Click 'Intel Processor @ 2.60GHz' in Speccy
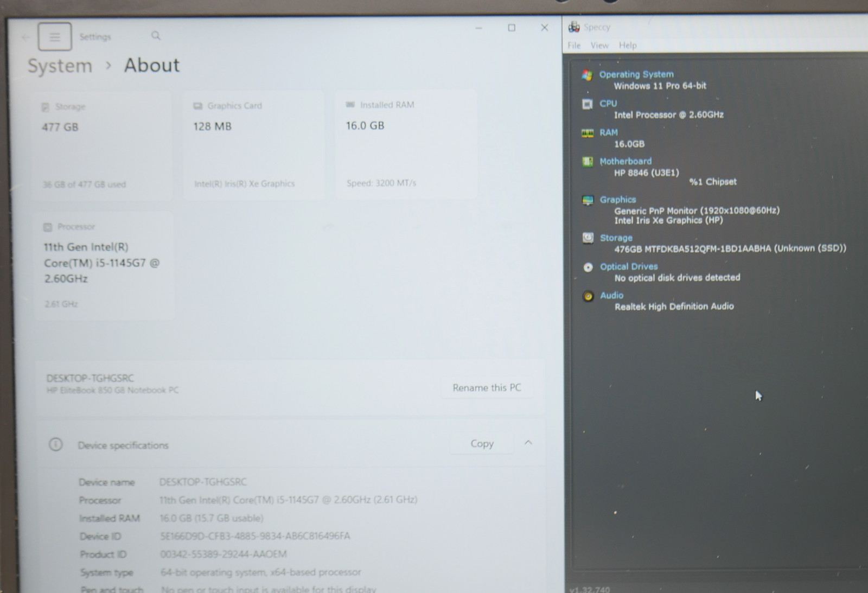The image size is (868, 593). [x=669, y=114]
